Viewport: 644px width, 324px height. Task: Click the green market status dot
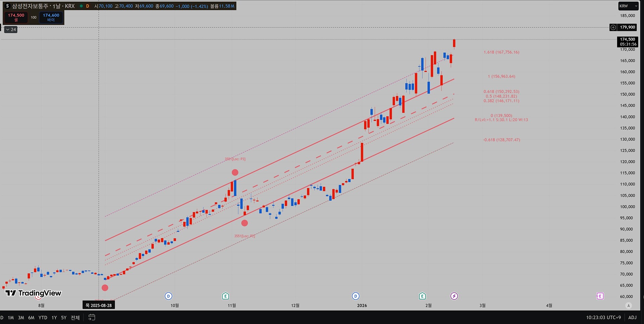tap(81, 6)
